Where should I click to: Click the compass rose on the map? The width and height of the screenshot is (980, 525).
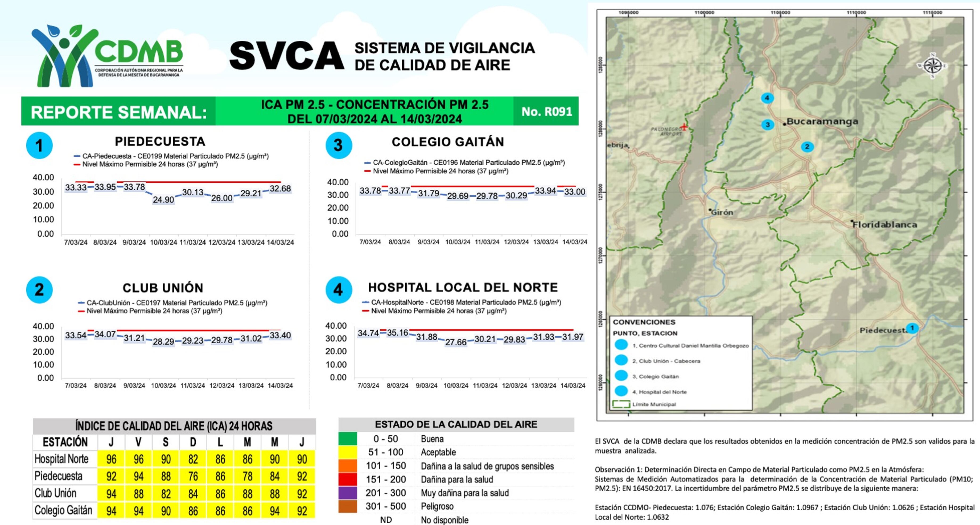pyautogui.click(x=932, y=66)
